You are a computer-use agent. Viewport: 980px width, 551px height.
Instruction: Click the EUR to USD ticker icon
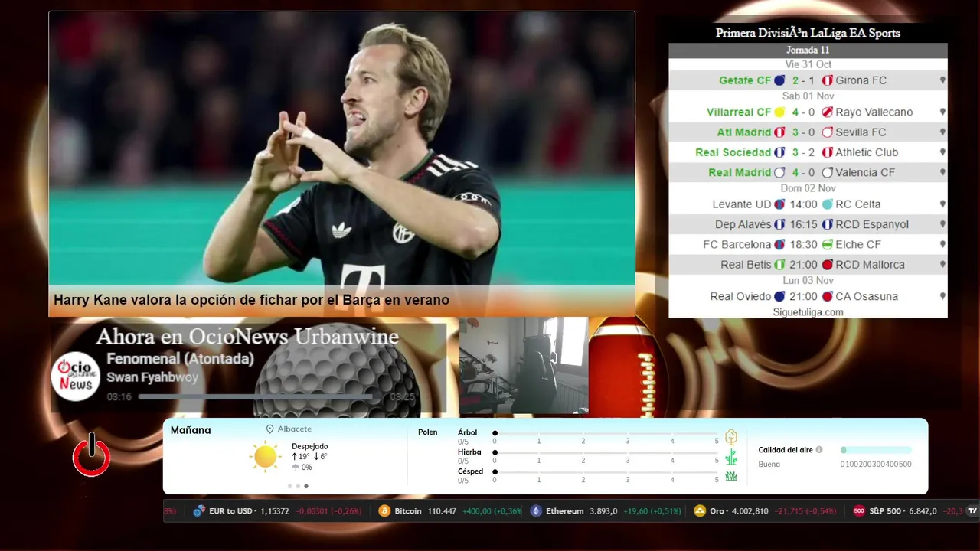[x=199, y=511]
